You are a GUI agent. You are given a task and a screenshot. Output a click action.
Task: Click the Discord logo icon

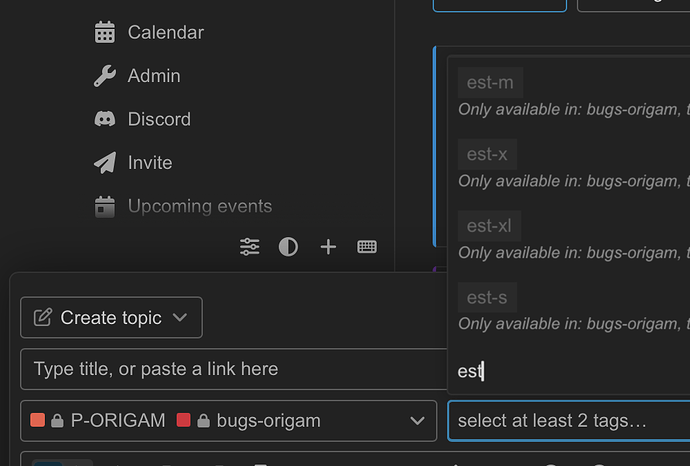pyautogui.click(x=105, y=119)
